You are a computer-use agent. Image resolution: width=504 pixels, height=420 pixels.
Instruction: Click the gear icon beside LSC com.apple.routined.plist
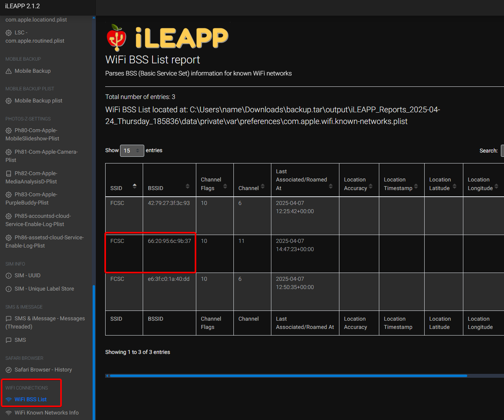(9, 33)
